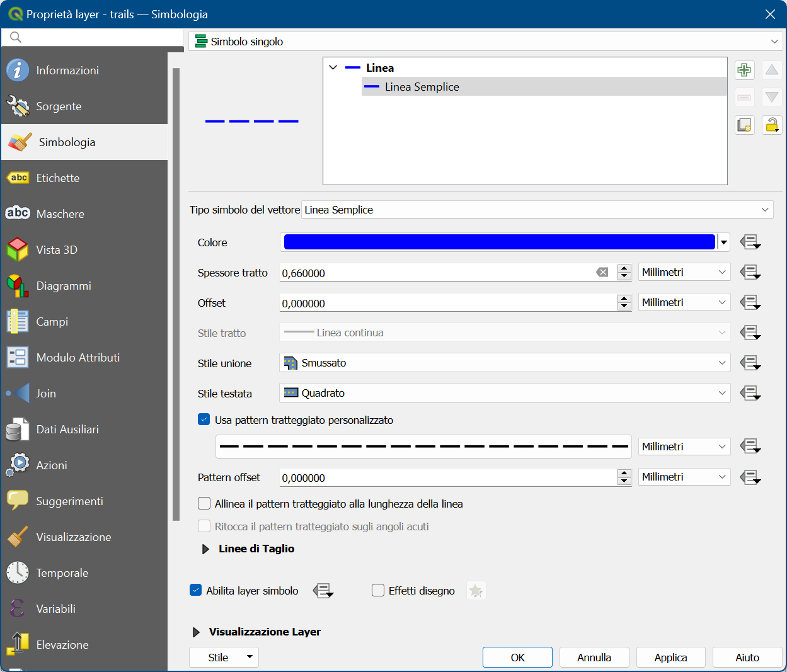The height and width of the screenshot is (672, 787).
Task: Open the Etichette section
Action: [x=84, y=178]
